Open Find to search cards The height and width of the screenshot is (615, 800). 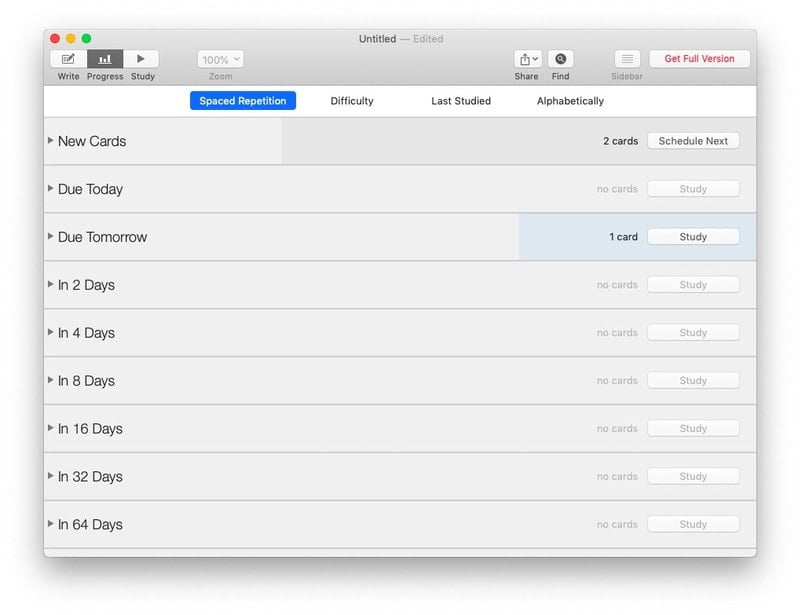[x=561, y=59]
